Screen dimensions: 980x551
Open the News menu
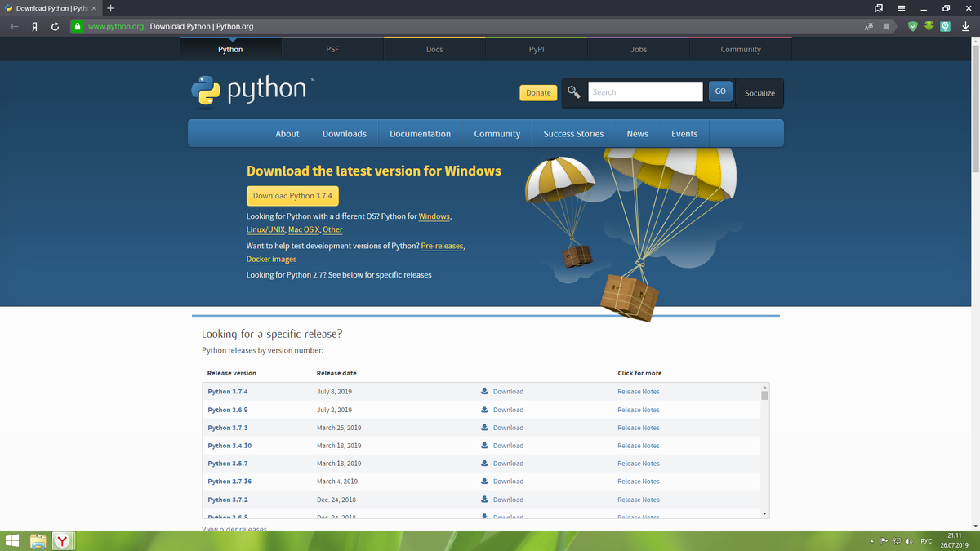tap(638, 134)
